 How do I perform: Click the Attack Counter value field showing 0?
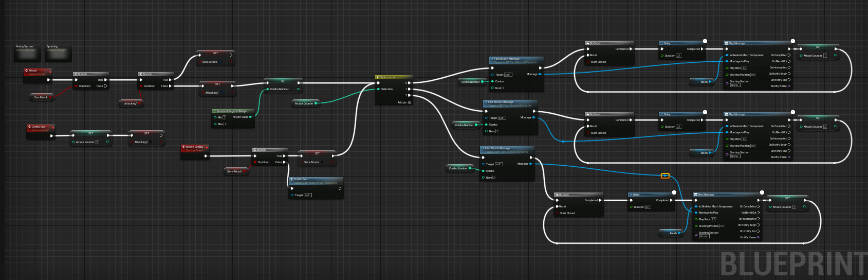[x=98, y=142]
